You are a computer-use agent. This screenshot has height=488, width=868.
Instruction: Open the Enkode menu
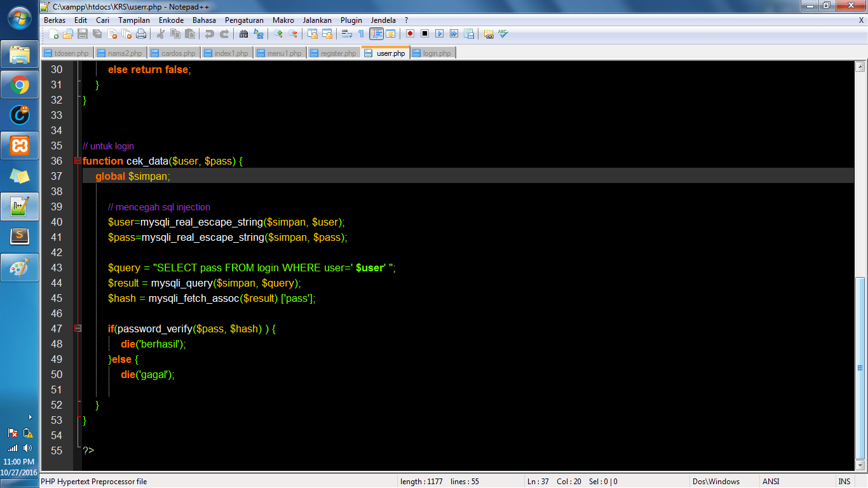coord(171,20)
